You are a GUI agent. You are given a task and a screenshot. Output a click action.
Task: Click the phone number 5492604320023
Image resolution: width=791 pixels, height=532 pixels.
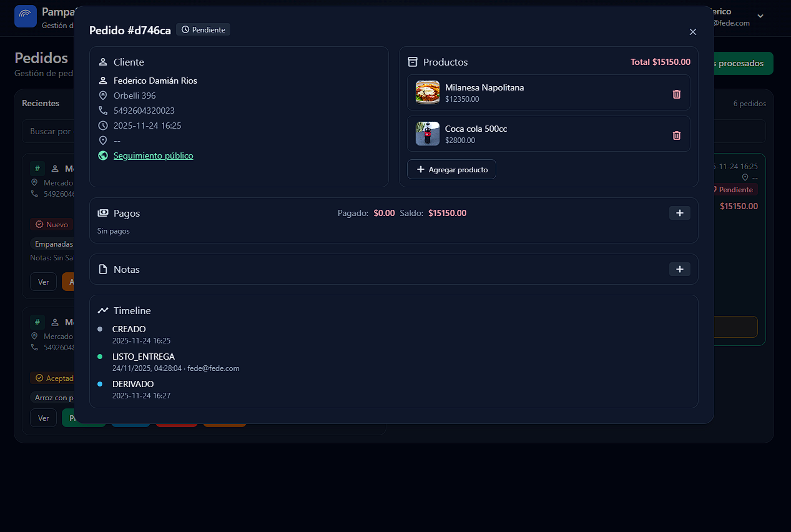[144, 111]
